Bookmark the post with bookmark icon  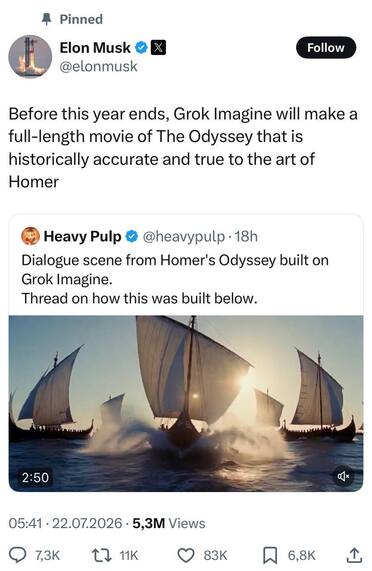point(270,555)
